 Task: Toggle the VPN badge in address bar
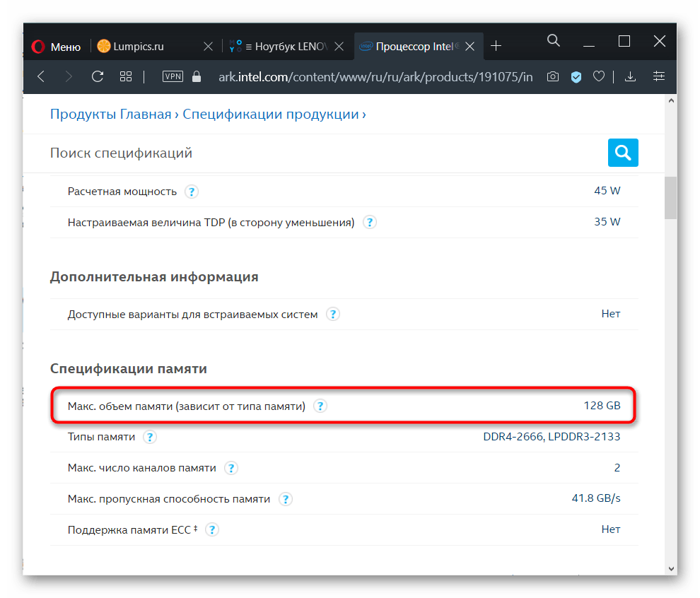(173, 76)
